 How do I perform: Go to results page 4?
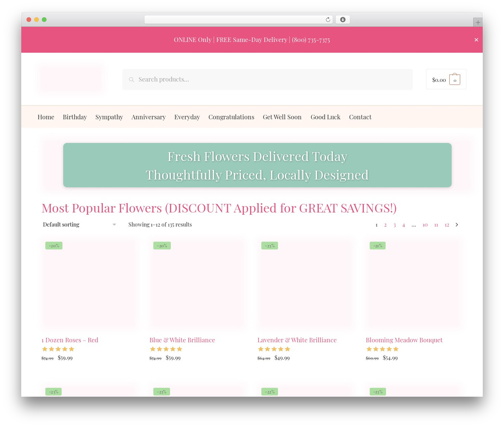[x=404, y=225]
